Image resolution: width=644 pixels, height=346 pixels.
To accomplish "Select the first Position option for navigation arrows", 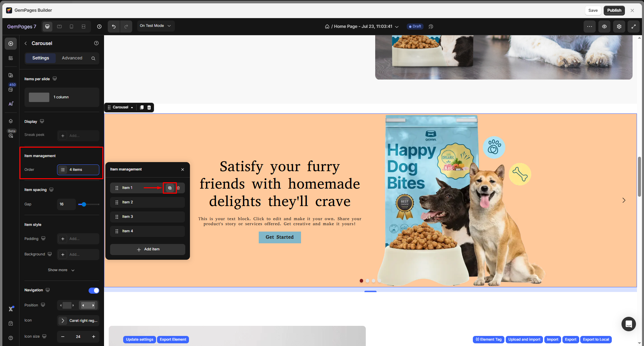I will coord(67,305).
